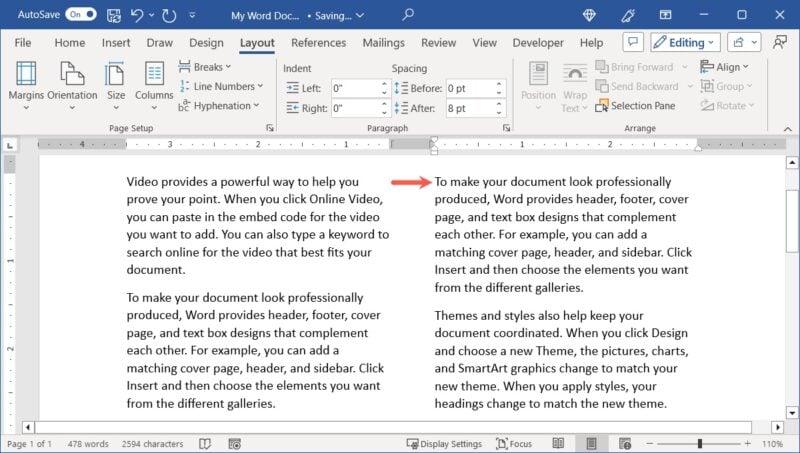Click the 478 words count in status bar
This screenshot has width=800, height=453.
pyautogui.click(x=88, y=444)
